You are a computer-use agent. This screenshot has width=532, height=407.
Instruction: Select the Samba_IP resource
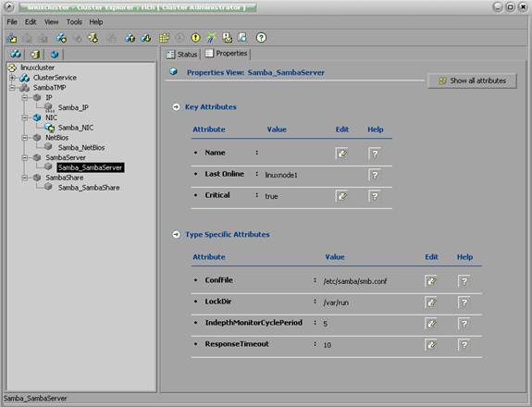[x=73, y=108]
